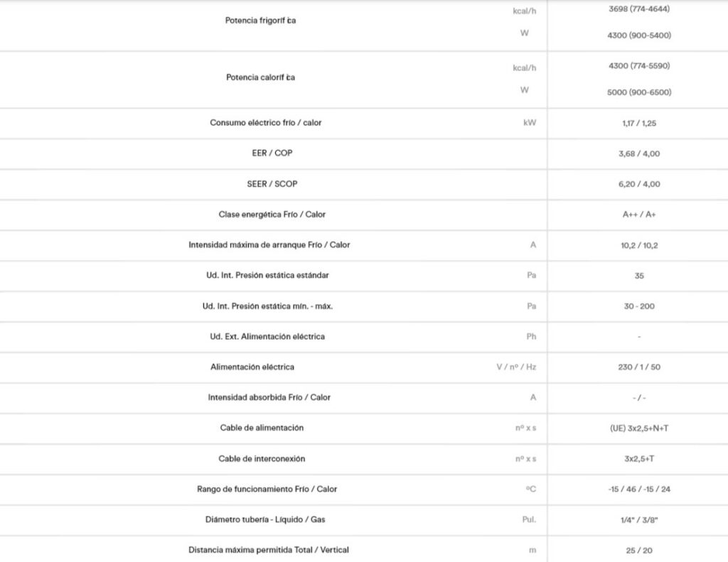Click the Rango de funcionamiento Frío / Calor label
The width and height of the screenshot is (728, 562).
click(267, 489)
